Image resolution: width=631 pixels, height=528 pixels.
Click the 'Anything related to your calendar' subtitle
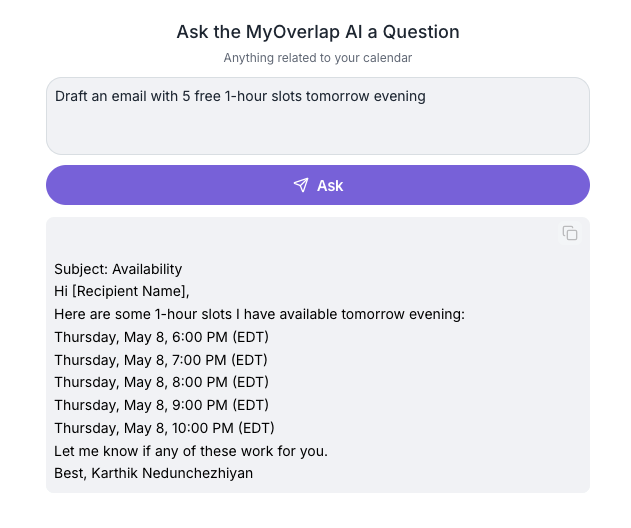[317, 58]
